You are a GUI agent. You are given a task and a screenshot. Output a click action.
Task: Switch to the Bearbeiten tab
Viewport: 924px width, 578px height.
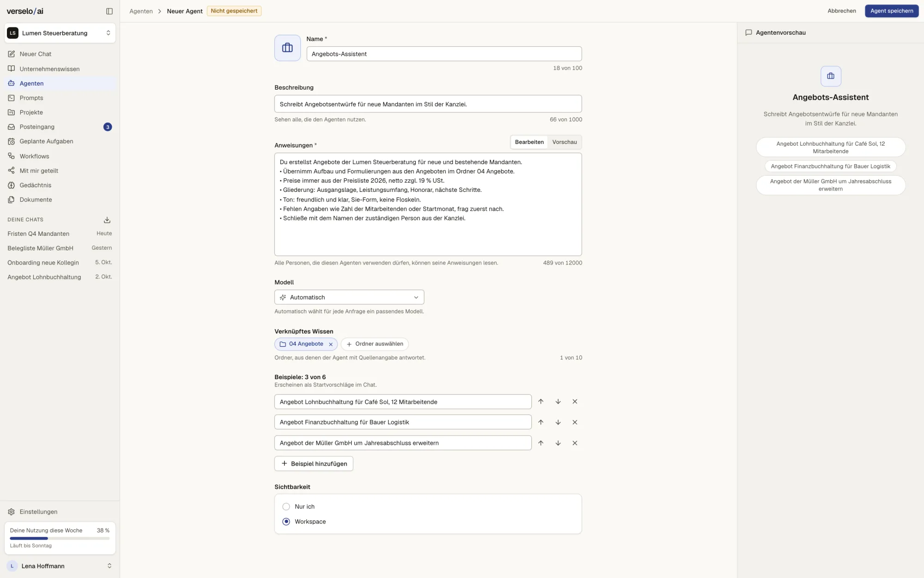click(529, 142)
